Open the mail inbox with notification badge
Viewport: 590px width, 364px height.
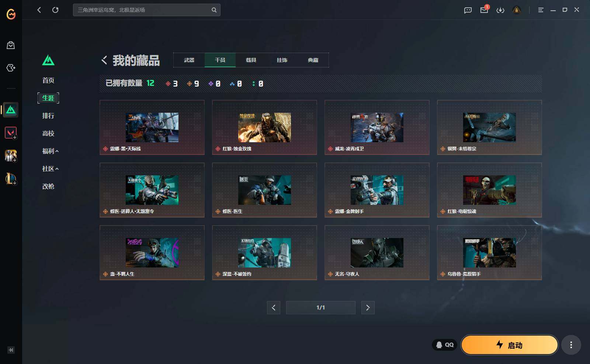tap(484, 10)
